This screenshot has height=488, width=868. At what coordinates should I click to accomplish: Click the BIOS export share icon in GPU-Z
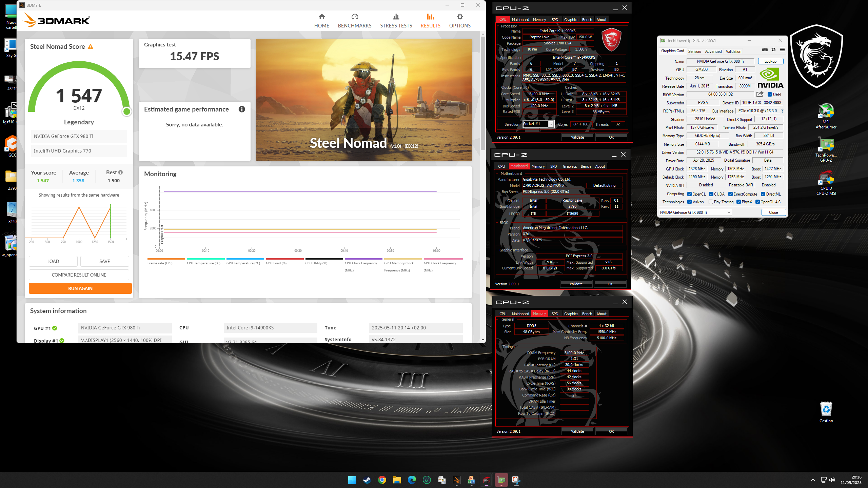point(760,94)
